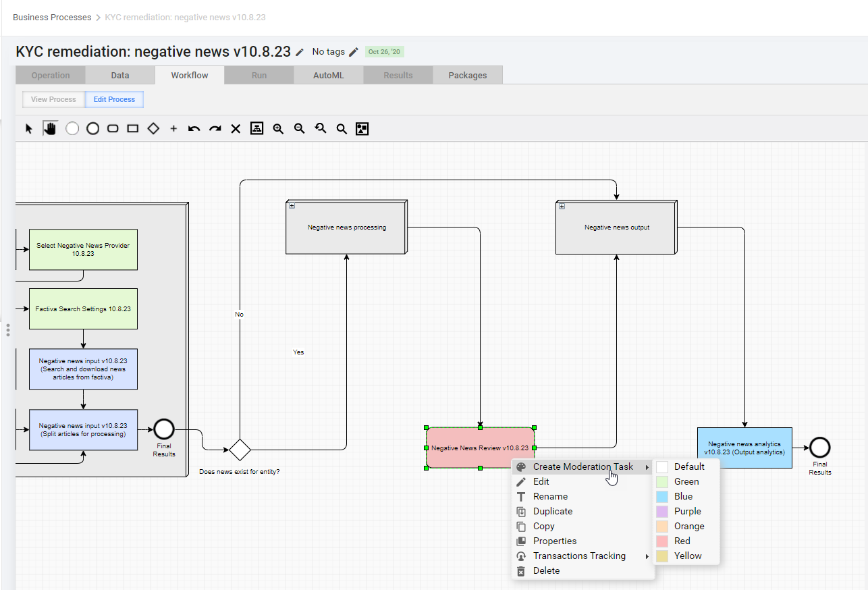Edit tags with the pencil icon
Screen dimensions: 868x590
354,52
